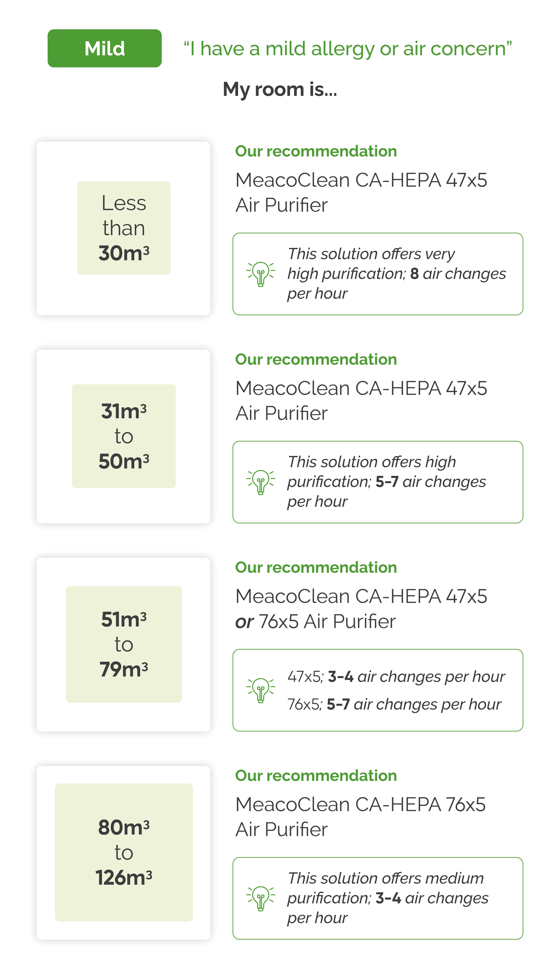Click the lightbulb icon beside the 8 air changes tip
Image resolution: width=560 pixels, height=969 pixels.
(261, 274)
